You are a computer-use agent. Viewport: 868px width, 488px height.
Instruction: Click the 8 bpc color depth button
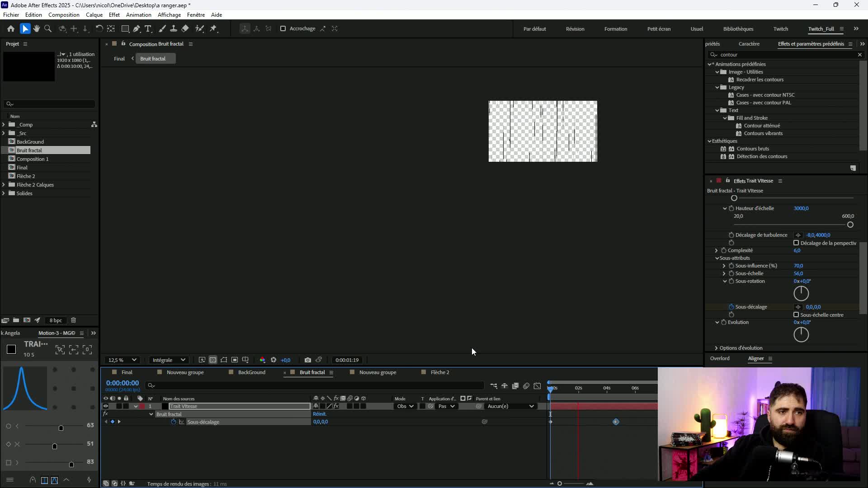(x=56, y=320)
